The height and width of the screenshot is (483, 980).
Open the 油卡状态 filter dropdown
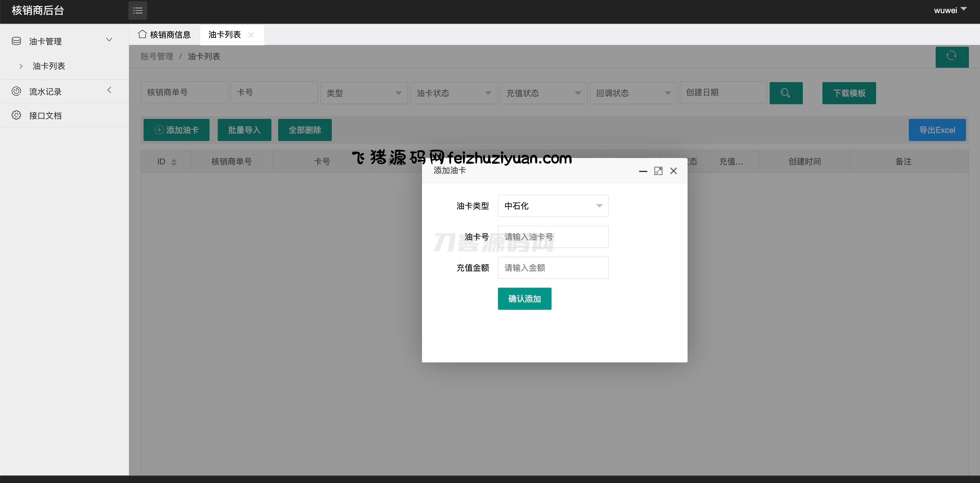453,93
